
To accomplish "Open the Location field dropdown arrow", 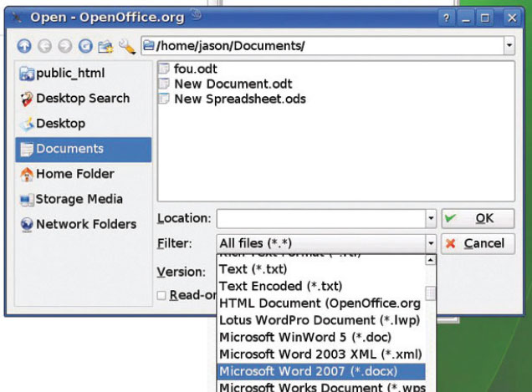I will [x=431, y=219].
